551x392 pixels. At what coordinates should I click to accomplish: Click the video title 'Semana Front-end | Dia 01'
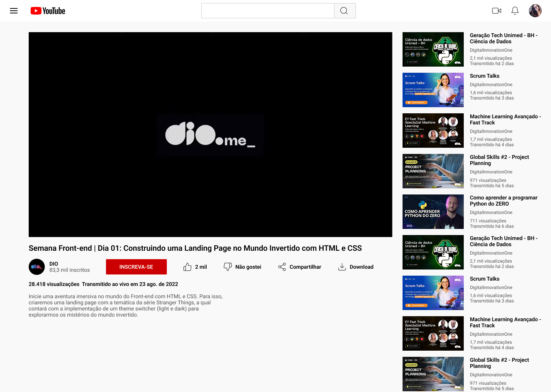195,248
